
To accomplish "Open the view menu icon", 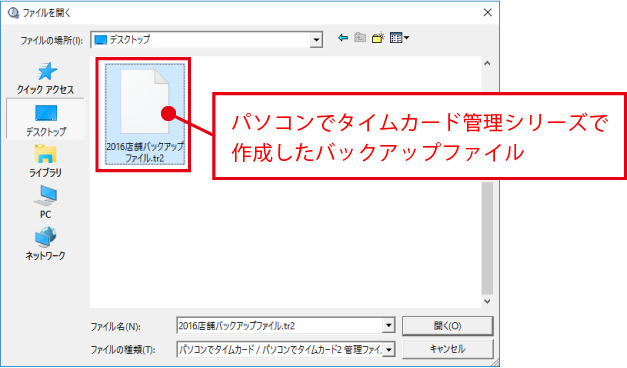I will 399,38.
